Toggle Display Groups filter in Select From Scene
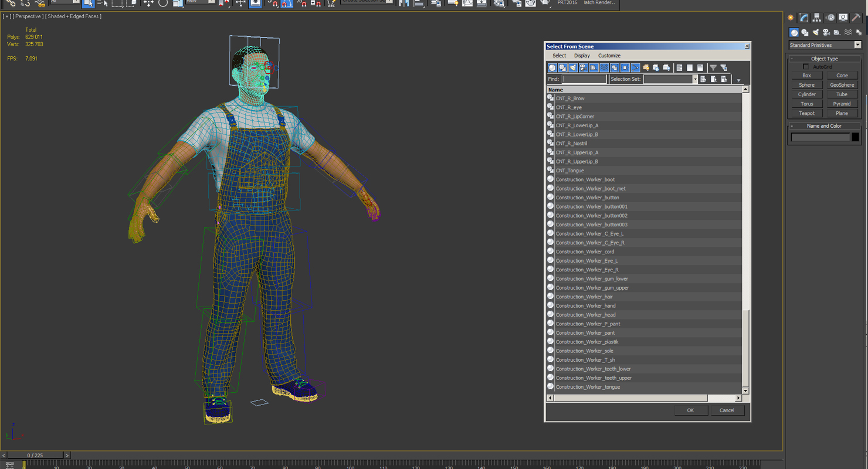The image size is (868, 469). point(615,68)
